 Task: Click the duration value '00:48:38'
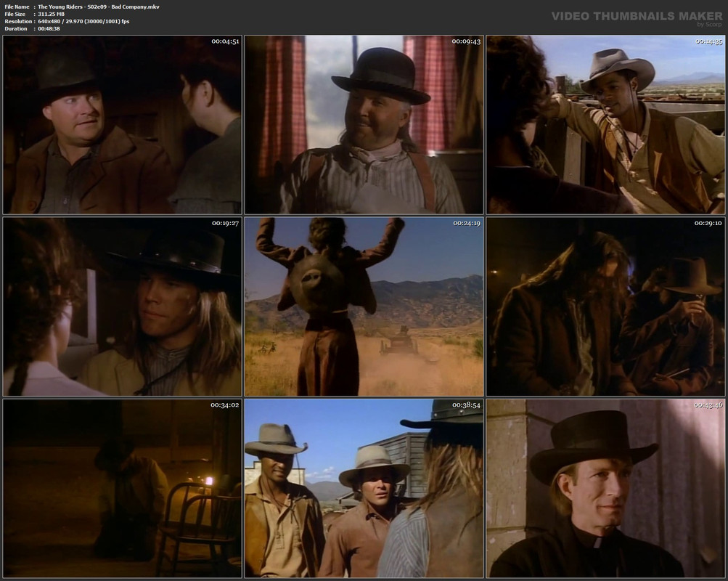point(49,29)
